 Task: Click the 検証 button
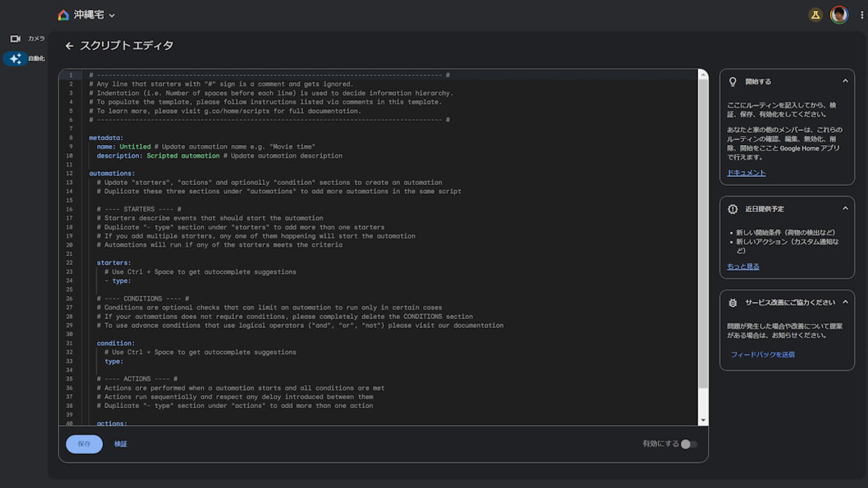[x=121, y=444]
